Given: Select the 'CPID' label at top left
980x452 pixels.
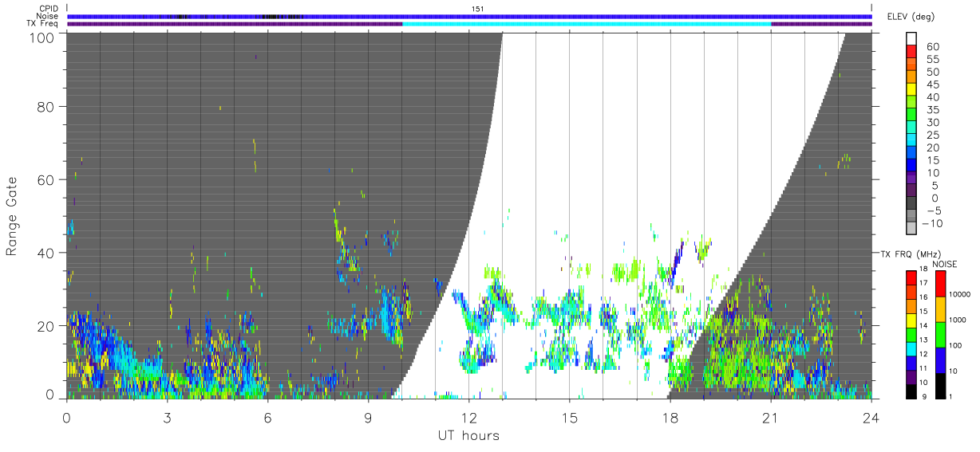Looking at the screenshot, I should coord(49,9).
